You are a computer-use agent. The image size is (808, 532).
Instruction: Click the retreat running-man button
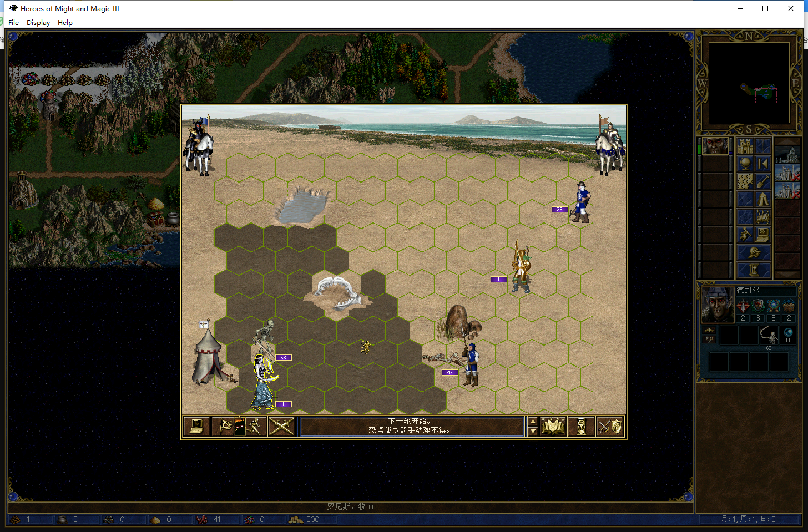pos(255,427)
